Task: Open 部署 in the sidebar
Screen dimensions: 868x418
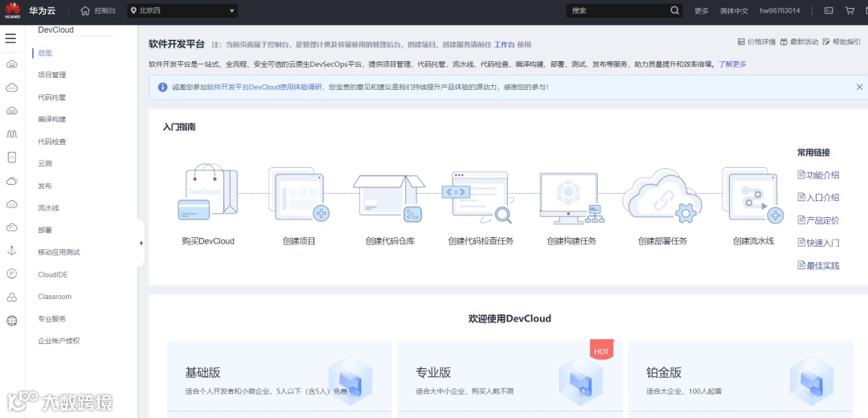Action: coord(45,231)
